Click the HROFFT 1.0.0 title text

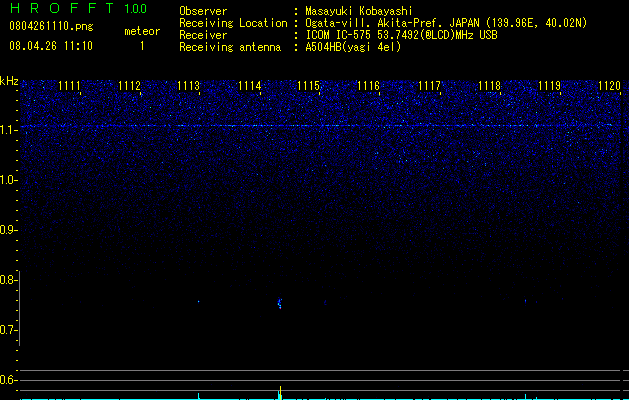(79, 8)
